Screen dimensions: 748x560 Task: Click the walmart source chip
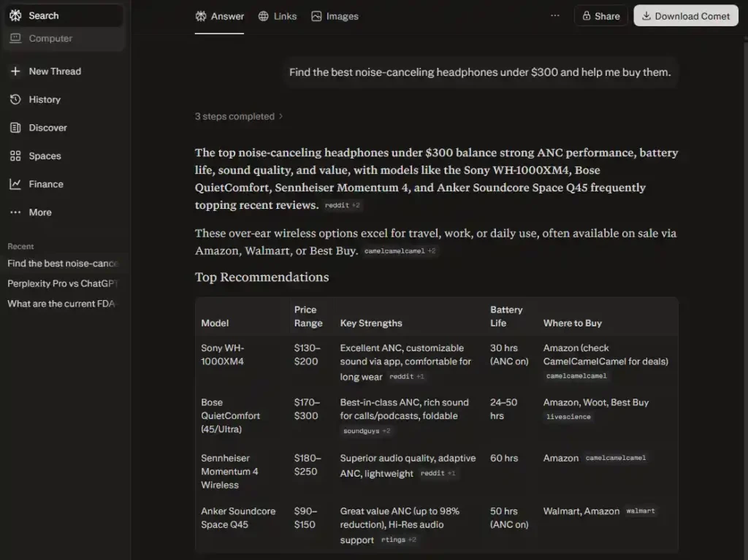point(640,511)
